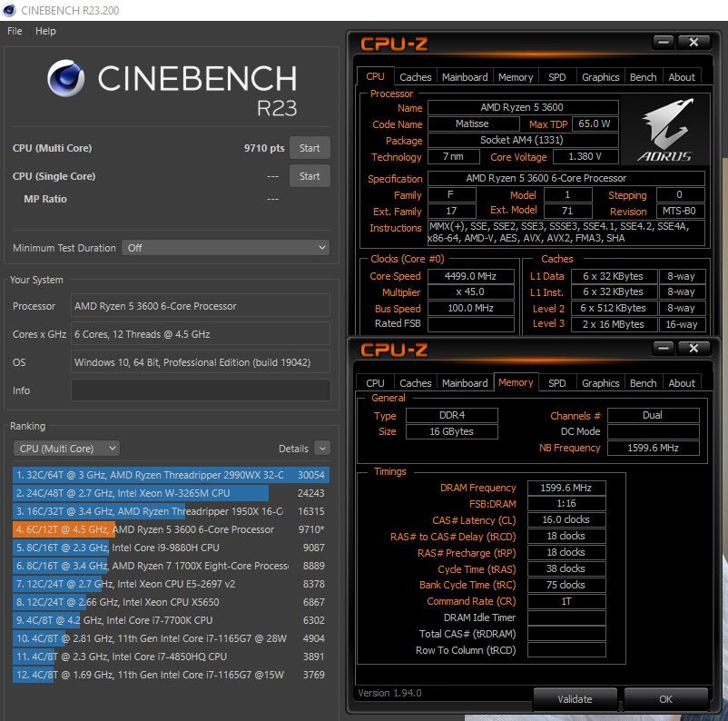Switch to About tab in lower CPU-Z window
Screen dimensions: 728x721
(682, 383)
